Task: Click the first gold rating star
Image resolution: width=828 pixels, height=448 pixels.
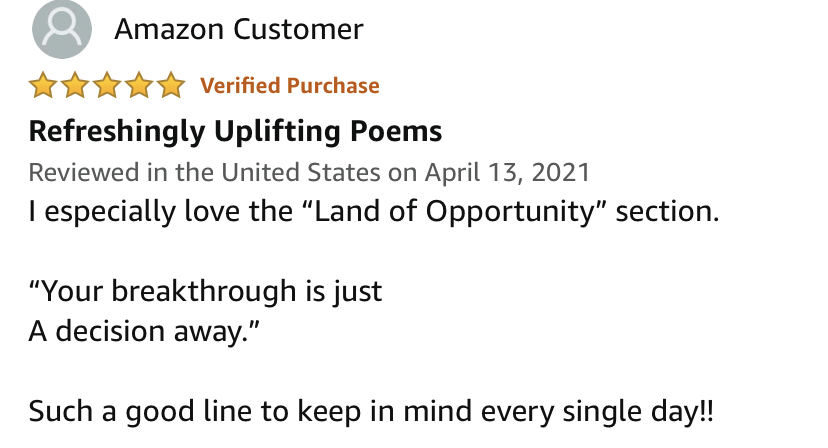Action: pyautogui.click(x=43, y=86)
